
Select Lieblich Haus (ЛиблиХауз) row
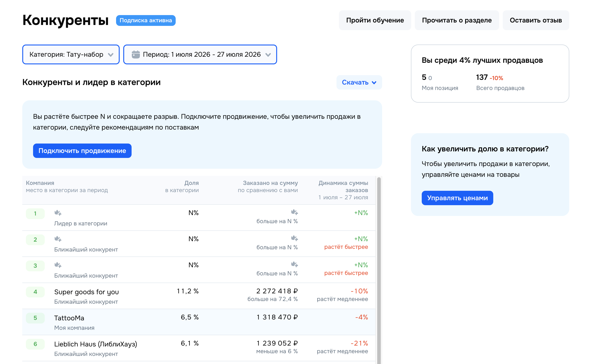(x=199, y=348)
